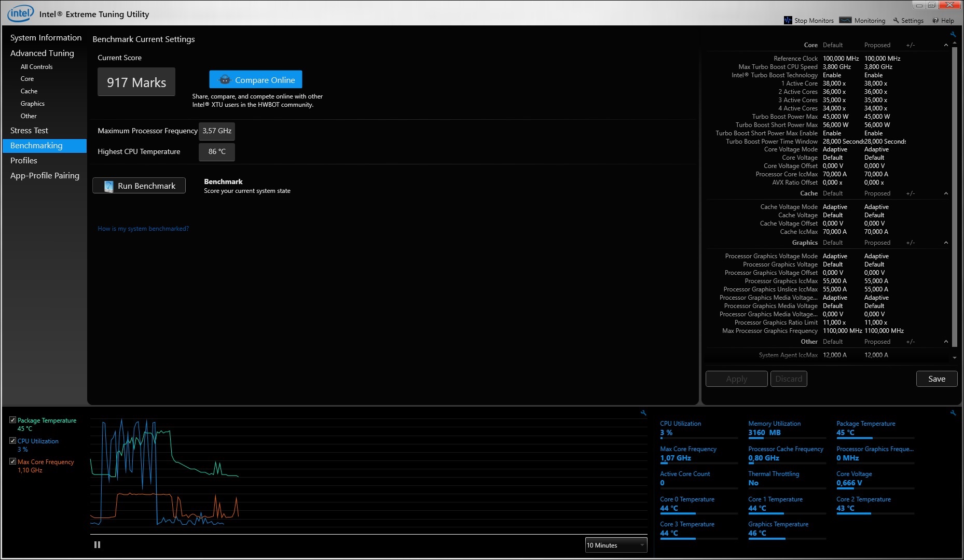Click wrench icon above Core settings panel

953,35
